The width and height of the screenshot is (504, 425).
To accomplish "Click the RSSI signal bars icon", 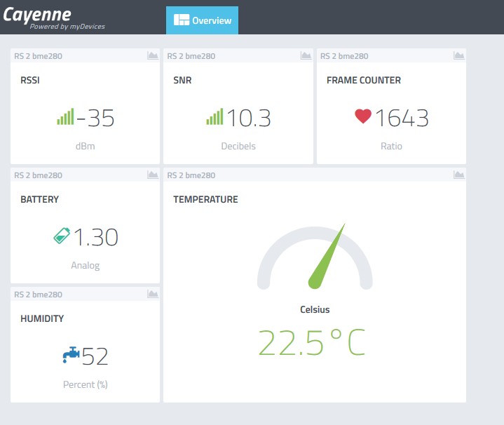I will [65, 117].
